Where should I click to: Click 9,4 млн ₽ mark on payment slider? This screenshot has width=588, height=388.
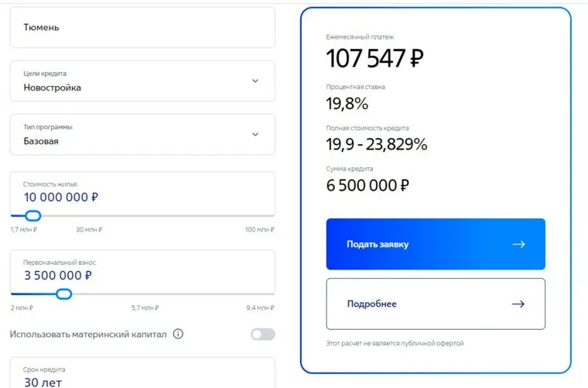[x=261, y=308]
